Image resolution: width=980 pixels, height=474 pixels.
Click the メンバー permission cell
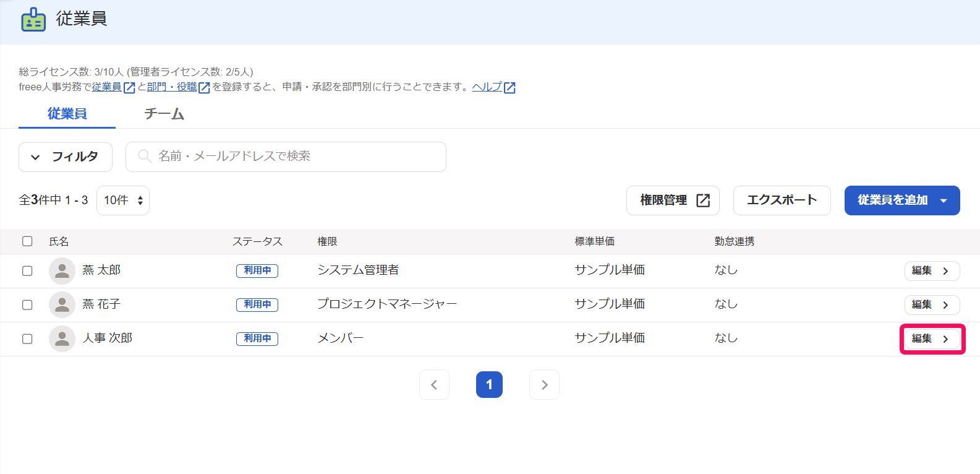click(341, 338)
